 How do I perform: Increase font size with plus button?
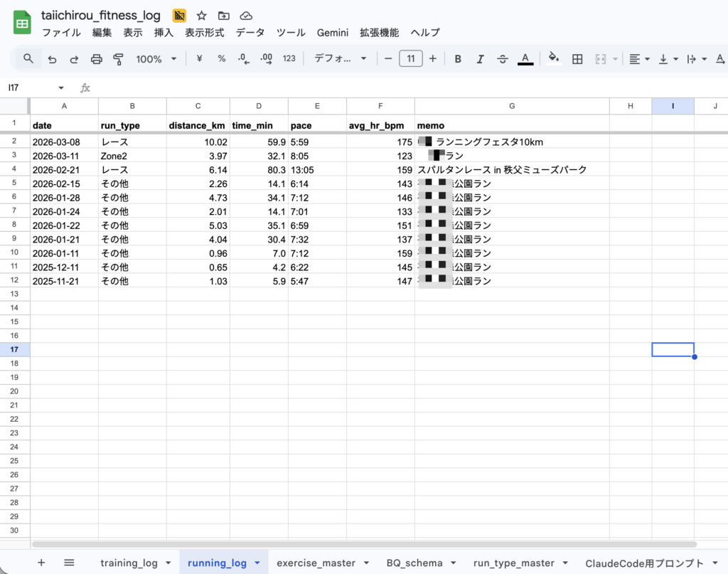[x=432, y=59]
